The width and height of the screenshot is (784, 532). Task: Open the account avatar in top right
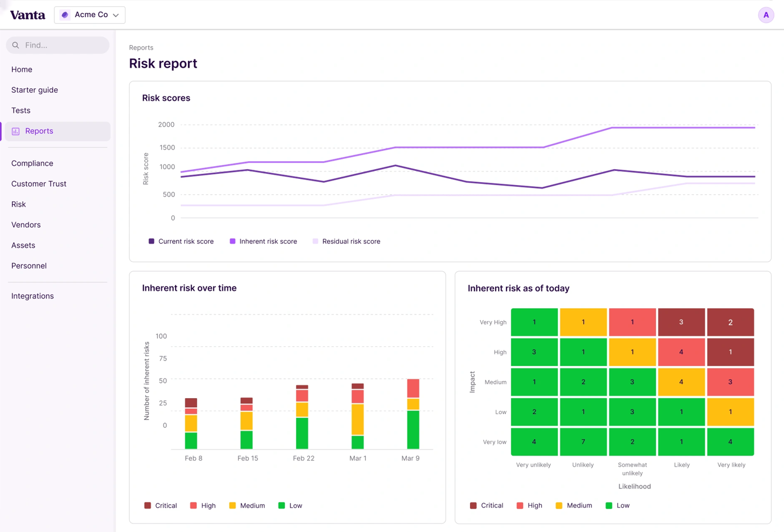tap(766, 15)
